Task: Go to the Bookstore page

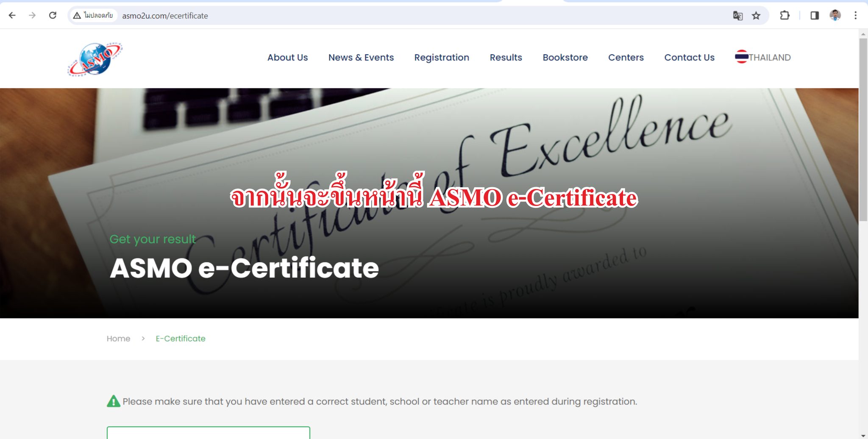Action: tap(565, 58)
